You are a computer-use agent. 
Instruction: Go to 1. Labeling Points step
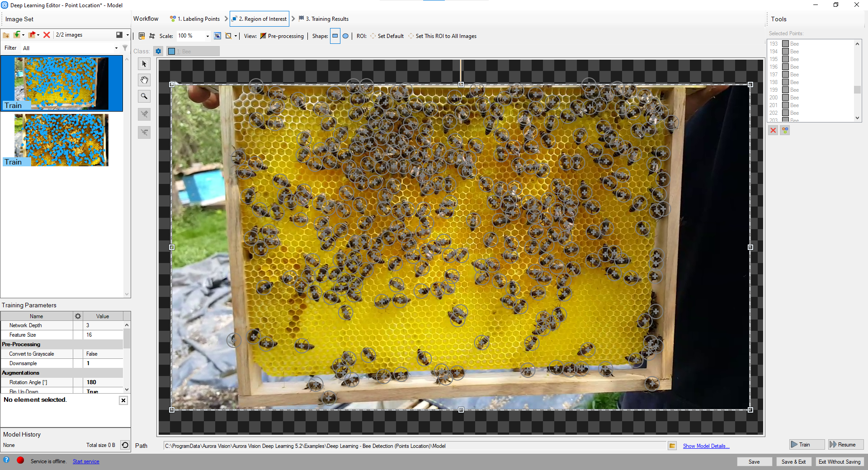coord(195,19)
